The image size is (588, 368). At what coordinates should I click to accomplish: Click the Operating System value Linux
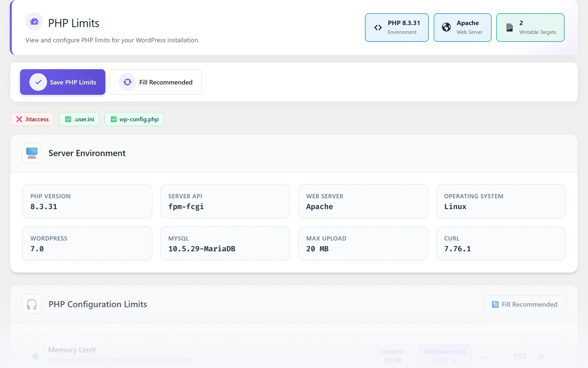coord(455,207)
